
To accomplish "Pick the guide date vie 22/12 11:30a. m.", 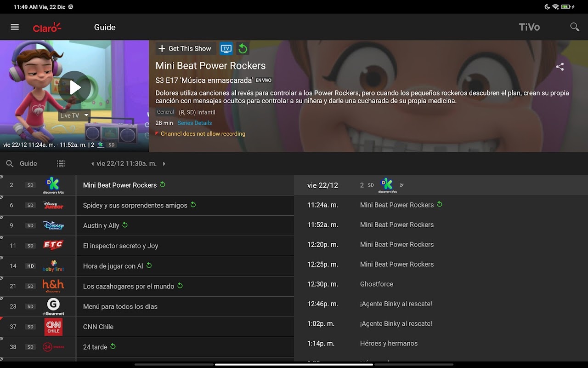I will [x=127, y=164].
